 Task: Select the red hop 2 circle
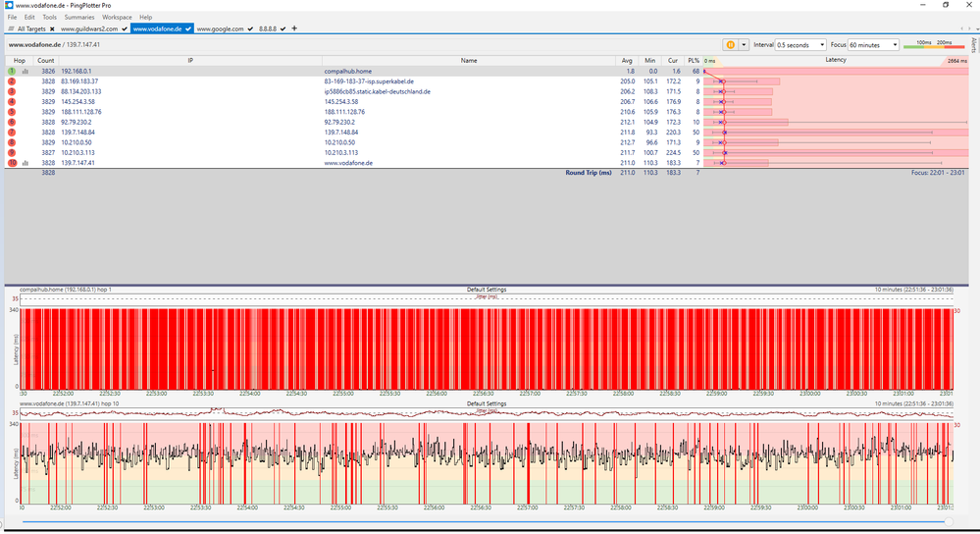coord(12,81)
